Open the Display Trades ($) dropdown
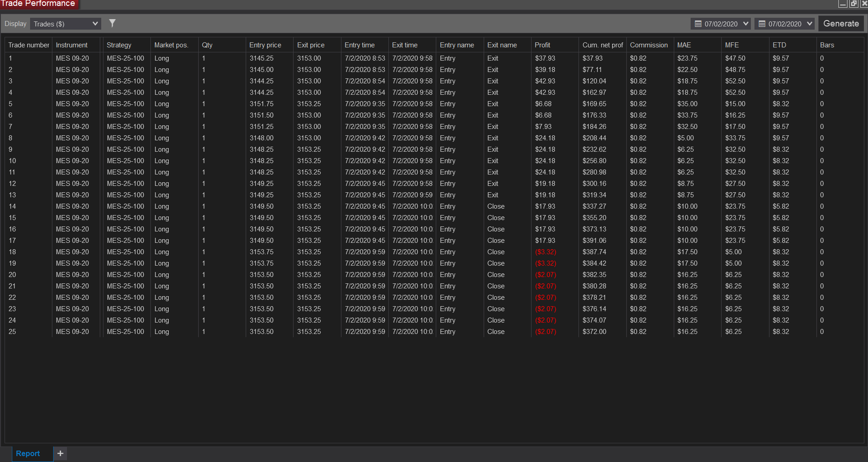Viewport: 868px width, 462px height. pyautogui.click(x=66, y=24)
